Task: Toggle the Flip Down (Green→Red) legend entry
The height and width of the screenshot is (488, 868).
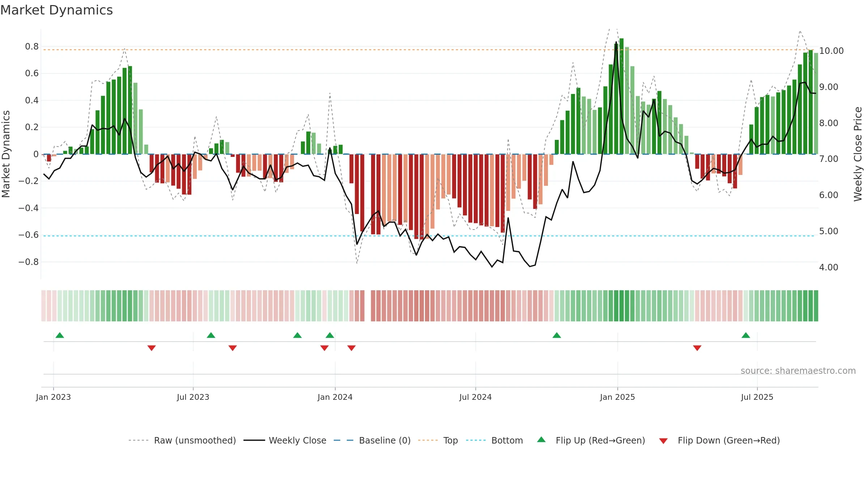Action: (719, 440)
